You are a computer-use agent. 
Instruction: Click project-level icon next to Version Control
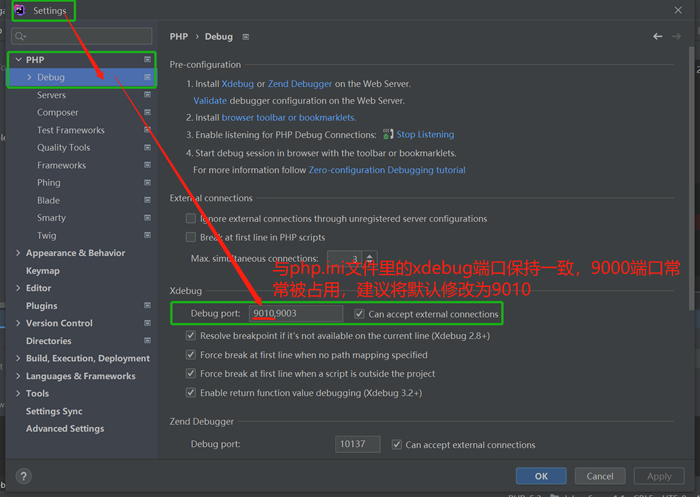coord(147,323)
